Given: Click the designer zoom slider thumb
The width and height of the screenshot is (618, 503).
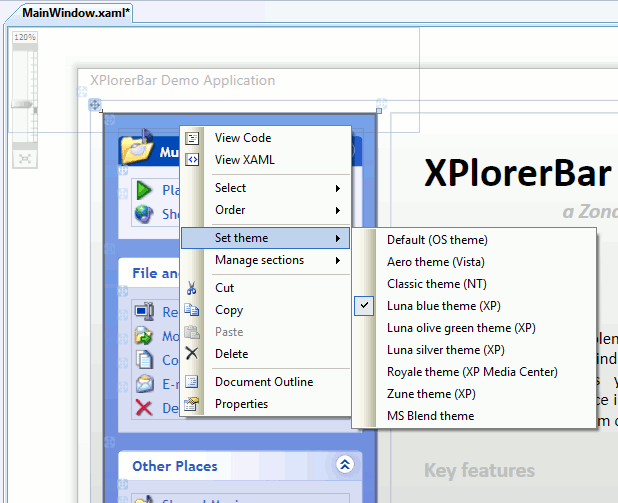Looking at the screenshot, I should pyautogui.click(x=22, y=104).
